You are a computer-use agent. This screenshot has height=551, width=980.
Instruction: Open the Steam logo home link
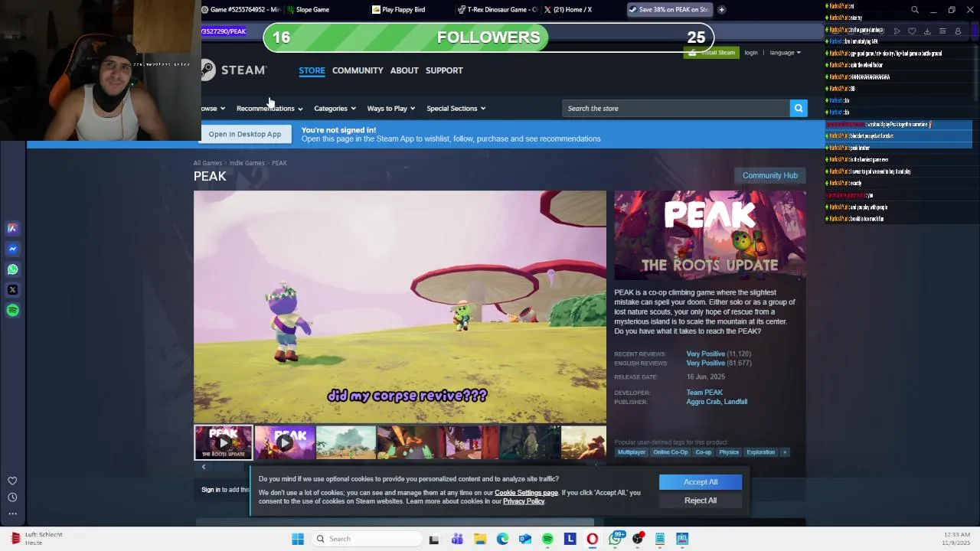234,70
